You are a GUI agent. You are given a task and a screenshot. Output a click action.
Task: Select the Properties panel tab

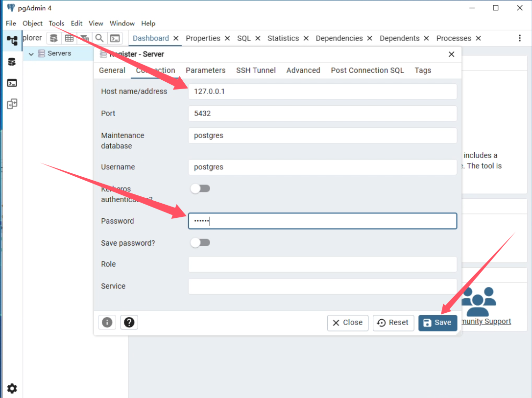203,38
